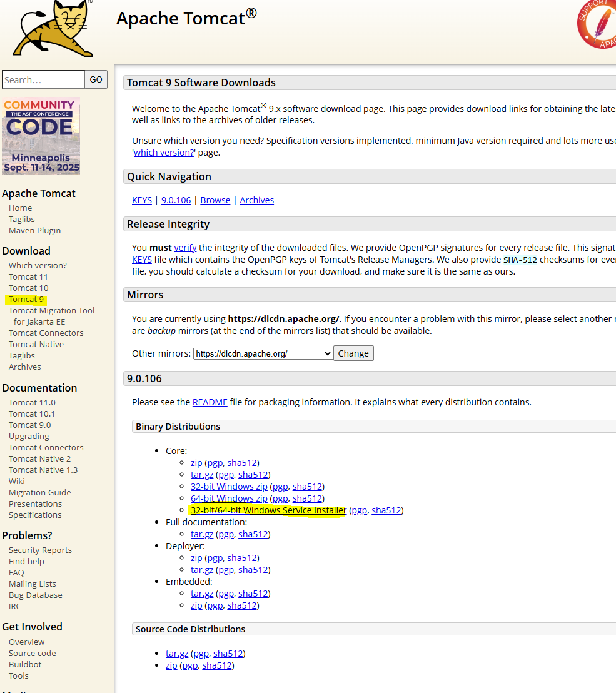Screen dimensions: 616x693
Task: Open the Presentations link
Action: click(36, 504)
